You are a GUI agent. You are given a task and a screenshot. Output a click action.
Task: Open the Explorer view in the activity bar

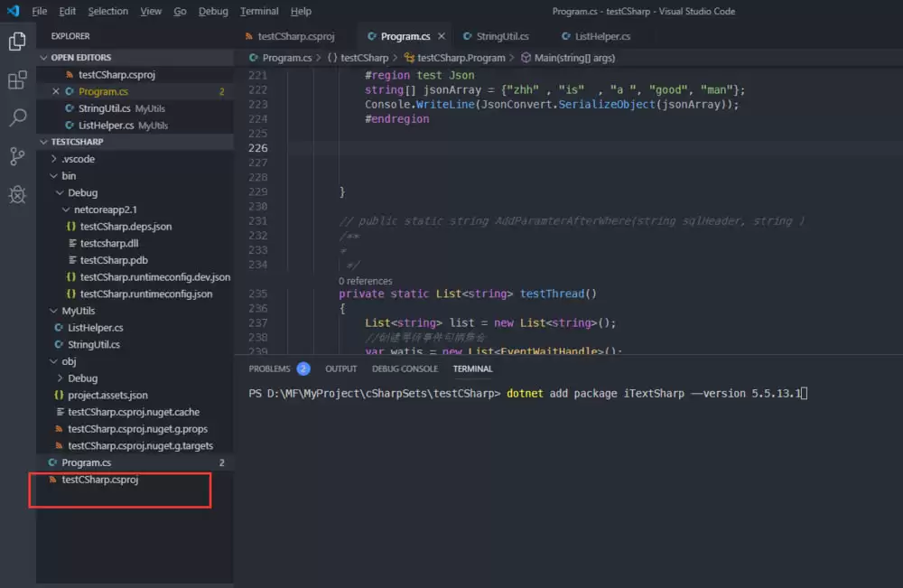(16, 41)
